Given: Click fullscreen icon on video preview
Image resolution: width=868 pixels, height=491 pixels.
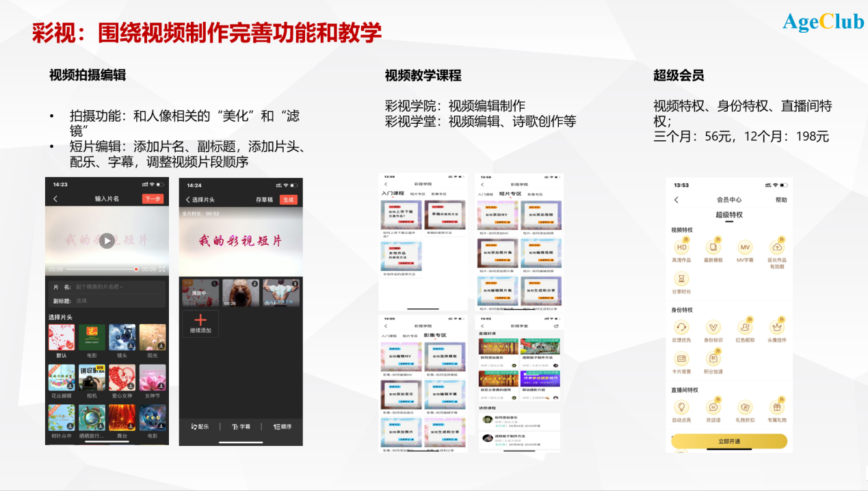Looking at the screenshot, I should coord(162,269).
